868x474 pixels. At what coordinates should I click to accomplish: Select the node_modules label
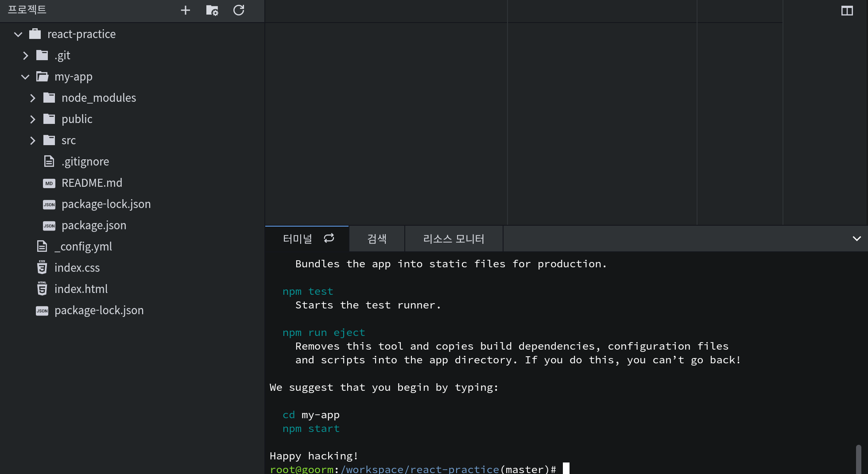99,98
